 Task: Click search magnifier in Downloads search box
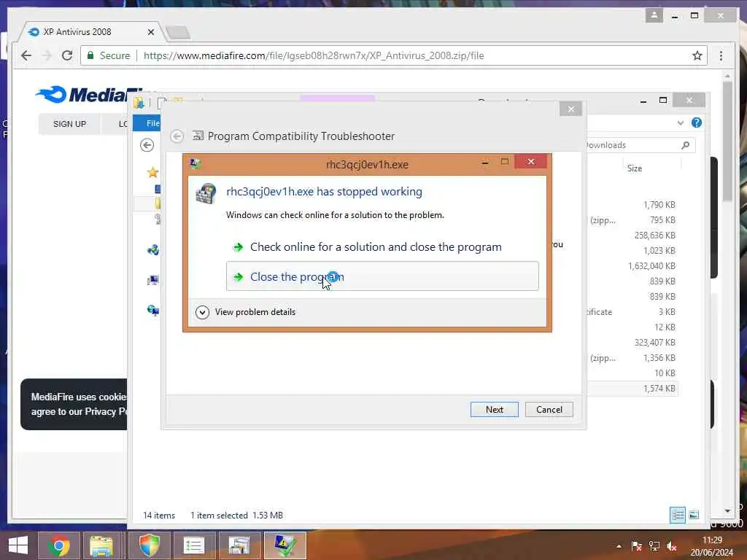coord(685,145)
